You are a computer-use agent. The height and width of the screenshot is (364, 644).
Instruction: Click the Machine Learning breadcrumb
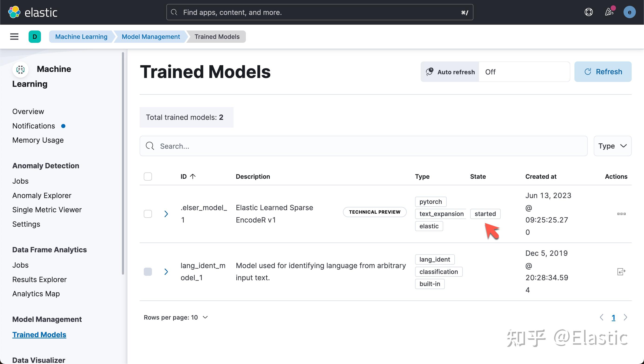tap(81, 37)
